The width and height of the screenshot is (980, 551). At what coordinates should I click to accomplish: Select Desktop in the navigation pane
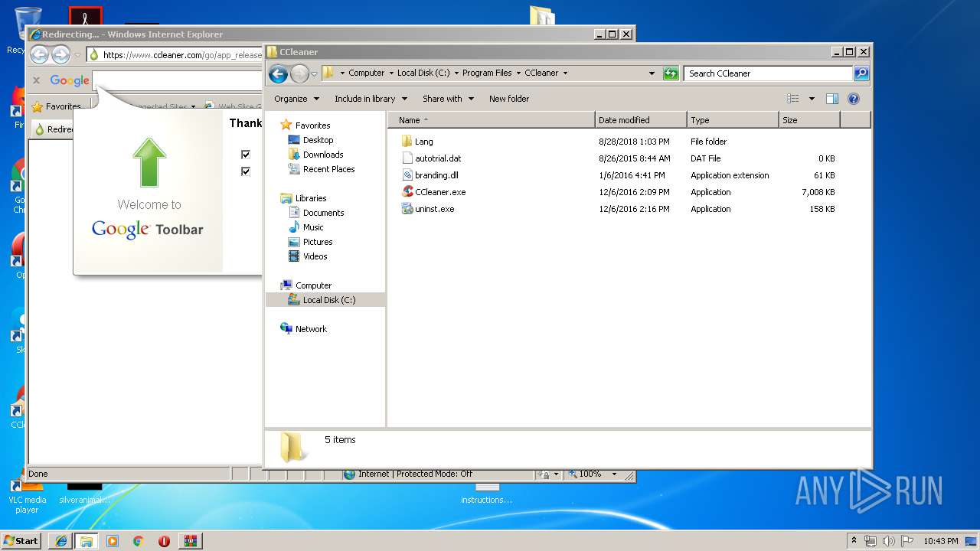coord(318,140)
